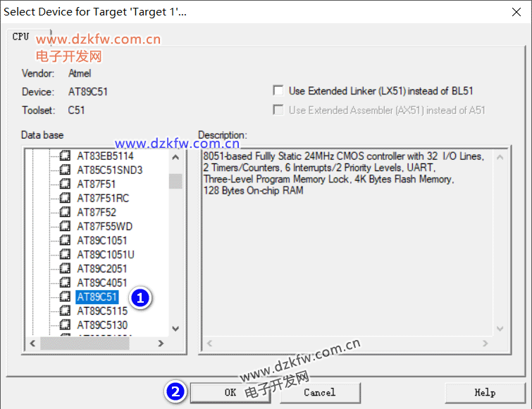Choose the AT89C5115 device
532x409 pixels.
[x=102, y=310]
